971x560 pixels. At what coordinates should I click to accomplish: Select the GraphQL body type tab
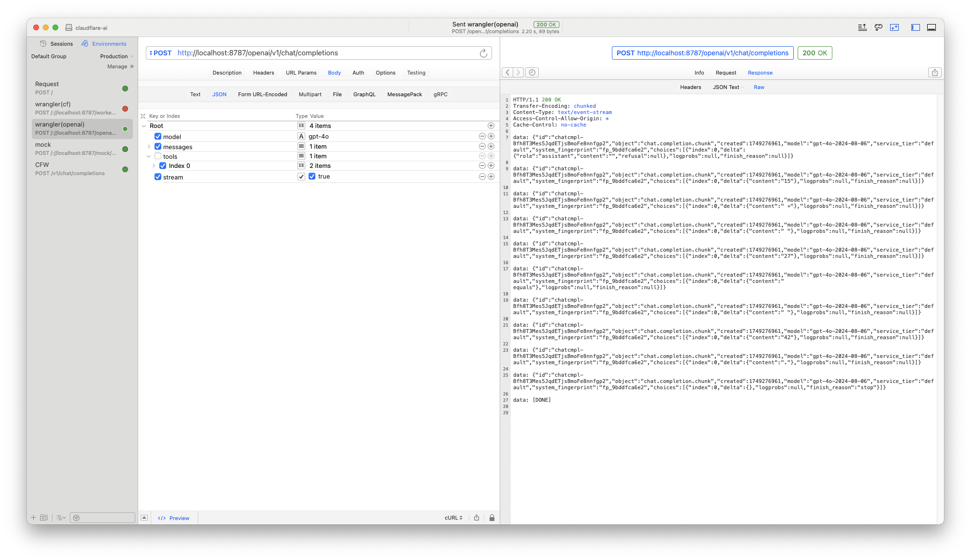pyautogui.click(x=364, y=94)
